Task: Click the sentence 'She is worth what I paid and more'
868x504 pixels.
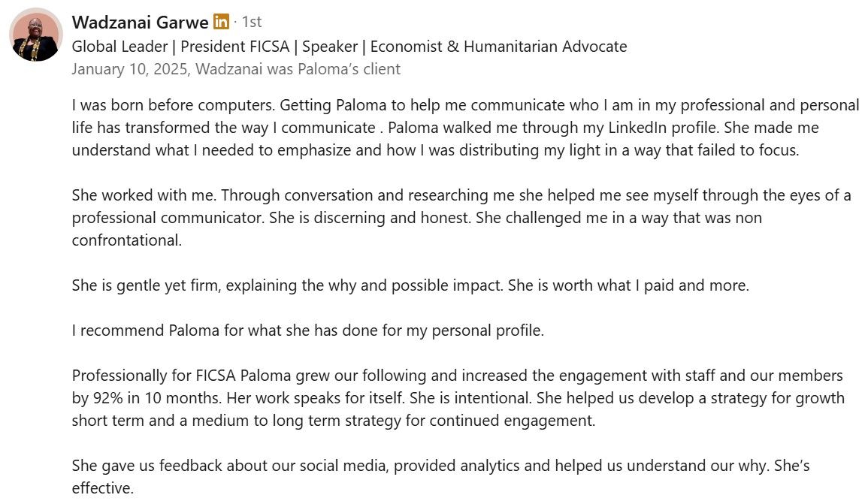Action: 628,285
